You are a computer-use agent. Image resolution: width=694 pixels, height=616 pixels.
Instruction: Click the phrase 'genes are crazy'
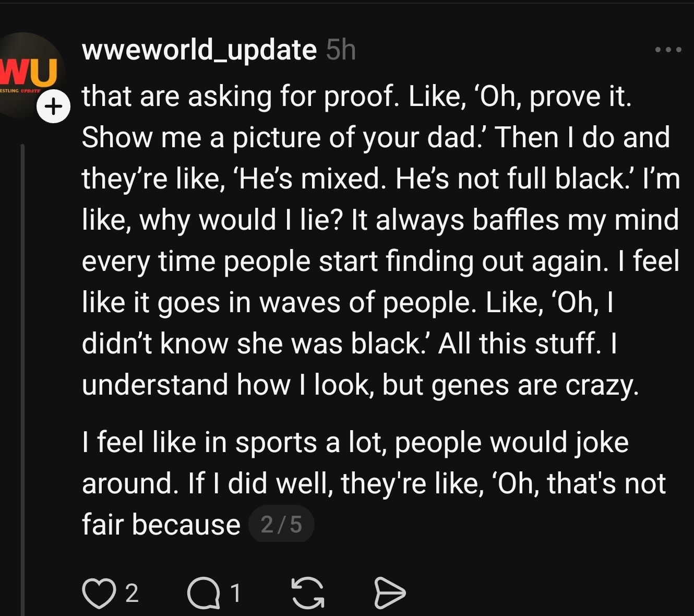(x=535, y=385)
